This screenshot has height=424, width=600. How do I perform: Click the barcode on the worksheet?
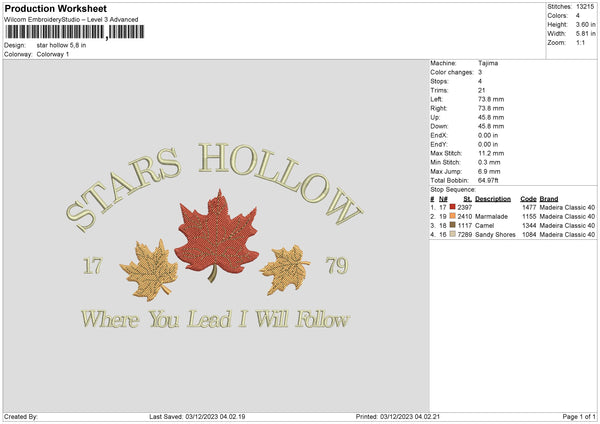click(x=75, y=32)
